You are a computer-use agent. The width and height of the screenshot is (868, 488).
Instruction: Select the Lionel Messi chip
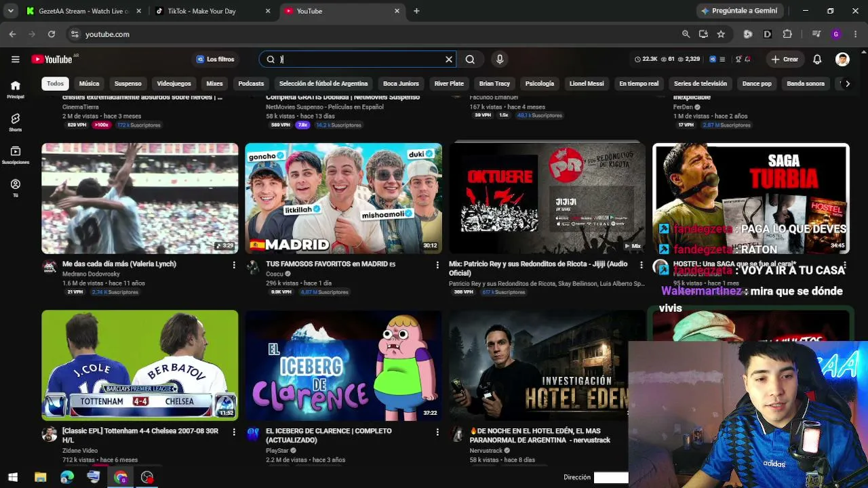[x=587, y=84]
